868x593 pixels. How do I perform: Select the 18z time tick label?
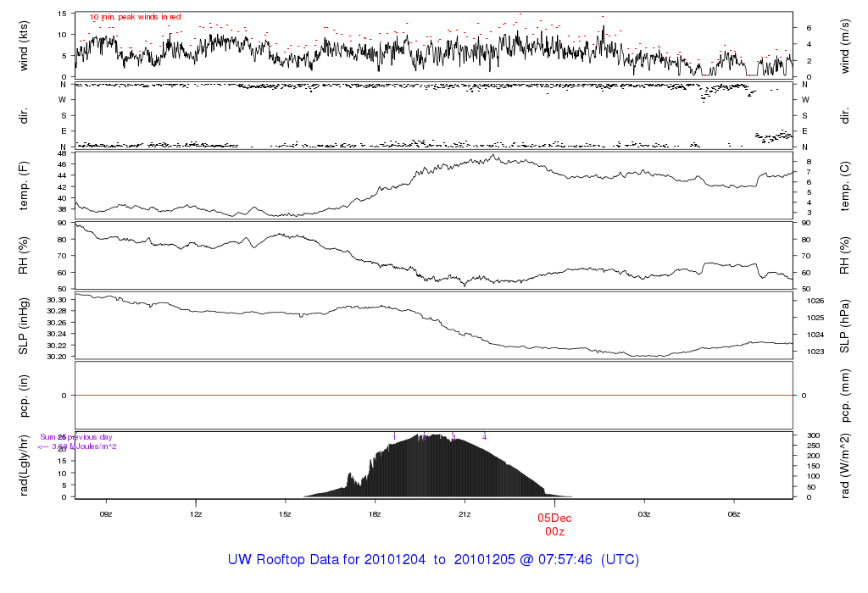(x=376, y=513)
